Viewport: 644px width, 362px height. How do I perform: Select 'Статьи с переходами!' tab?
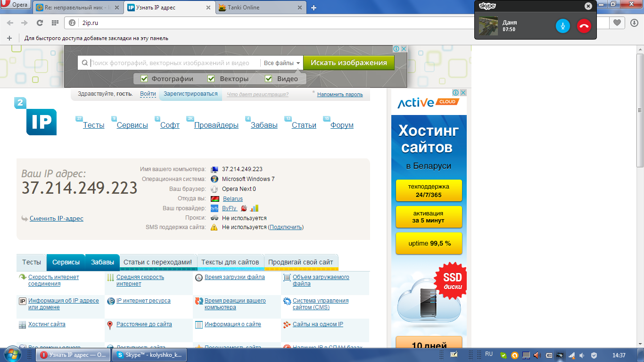click(158, 262)
